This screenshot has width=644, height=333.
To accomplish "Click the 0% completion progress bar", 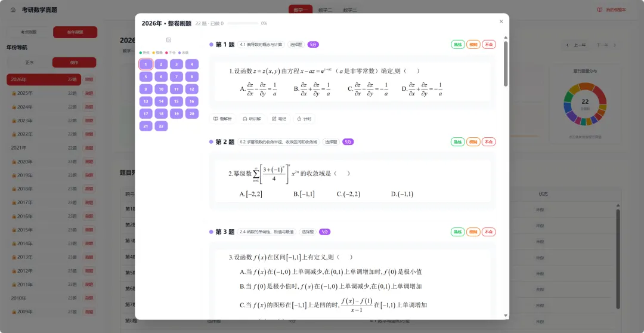I will pyautogui.click(x=243, y=23).
